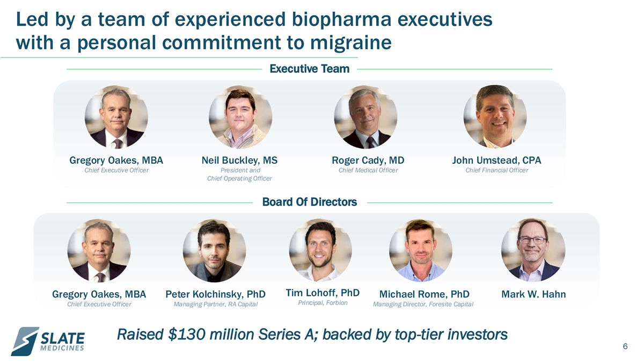This screenshot has height=363, width=644.
Task: Select Gregory Oakes' Executive Team photo
Action: (116, 117)
